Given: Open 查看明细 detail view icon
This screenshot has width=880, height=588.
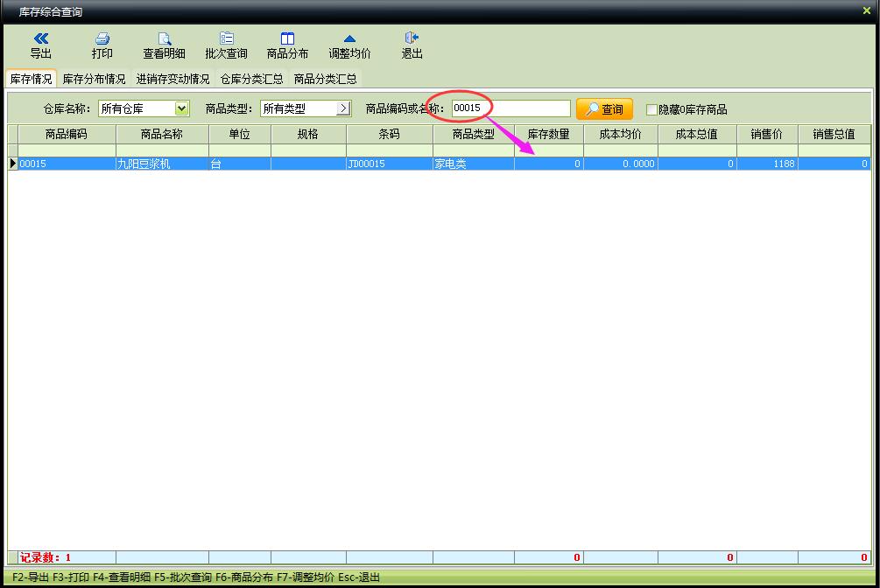Looking at the screenshot, I should click(164, 38).
